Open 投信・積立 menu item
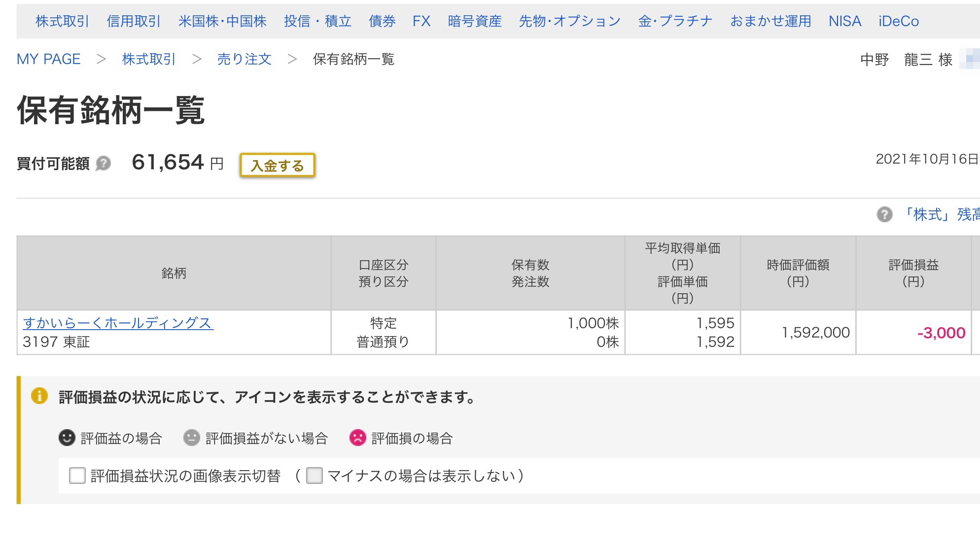This screenshot has height=545, width=980. tap(317, 21)
